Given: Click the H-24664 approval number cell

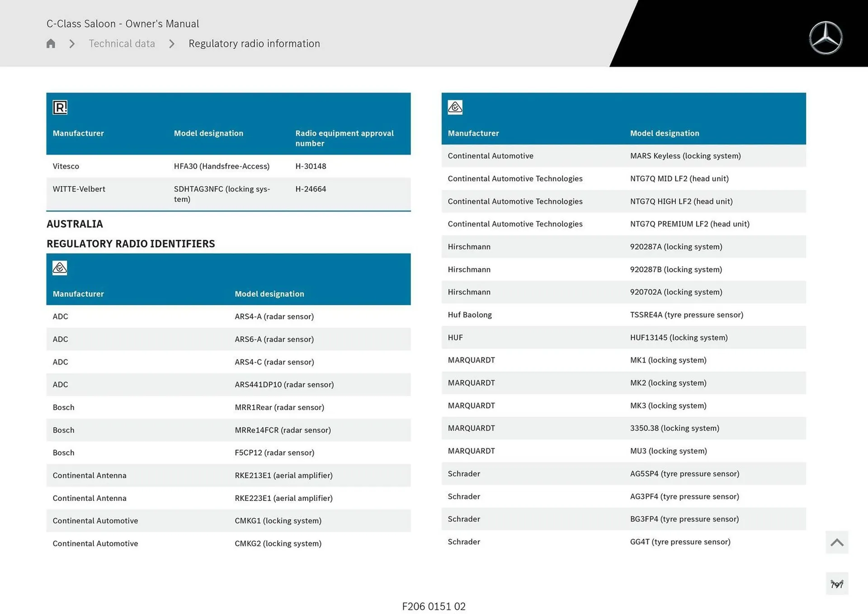Looking at the screenshot, I should 311,189.
